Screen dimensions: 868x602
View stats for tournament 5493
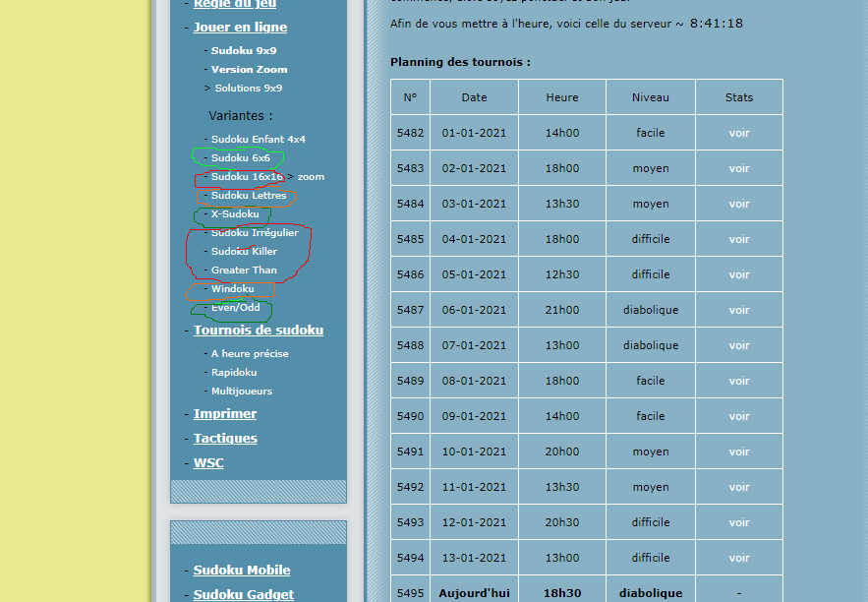point(739,522)
